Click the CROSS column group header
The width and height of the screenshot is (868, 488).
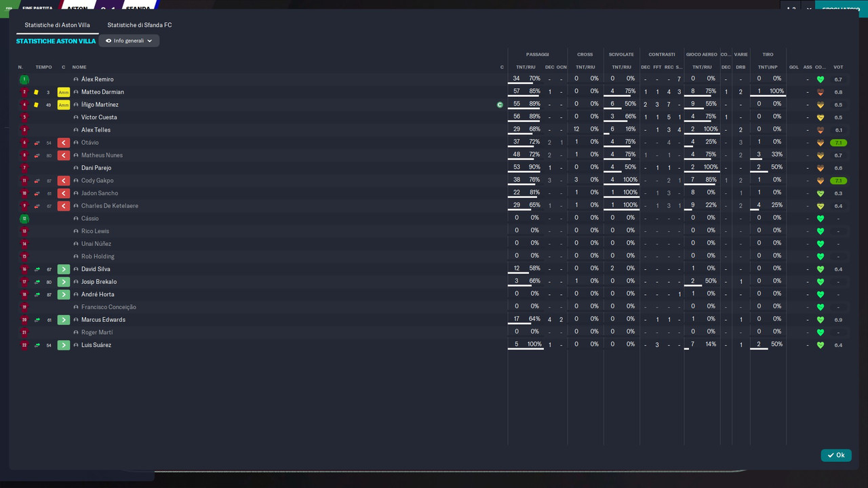click(585, 54)
